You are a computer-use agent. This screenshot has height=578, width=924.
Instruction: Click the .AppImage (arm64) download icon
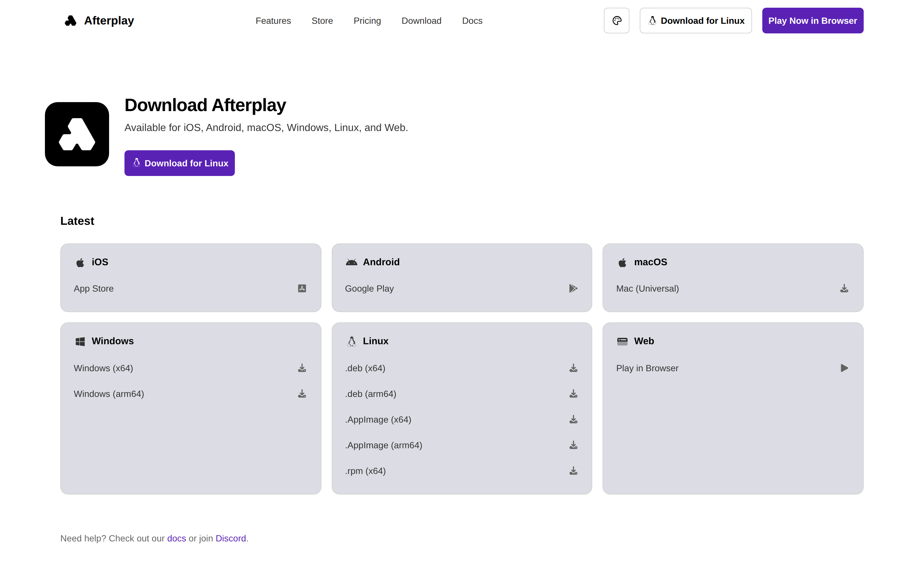pos(573,445)
